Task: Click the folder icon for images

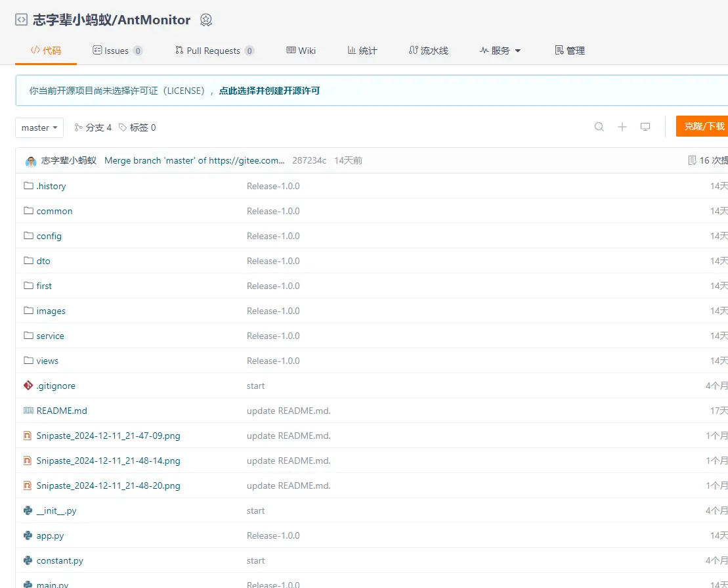Action: pyautogui.click(x=28, y=311)
